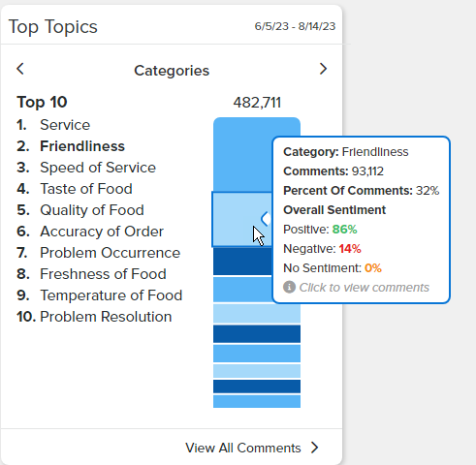Click top Service bar segment
The width and height of the screenshot is (476, 465).
pos(242,154)
